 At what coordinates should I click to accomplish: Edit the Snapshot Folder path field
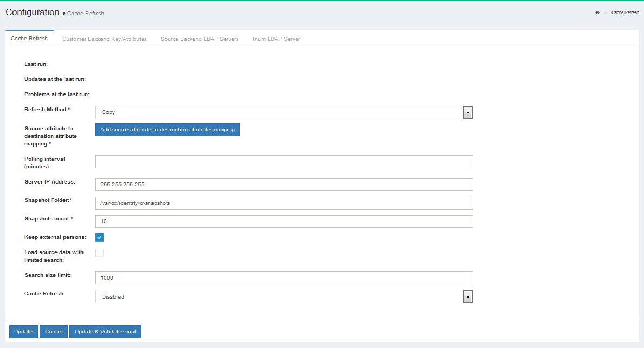tap(284, 203)
